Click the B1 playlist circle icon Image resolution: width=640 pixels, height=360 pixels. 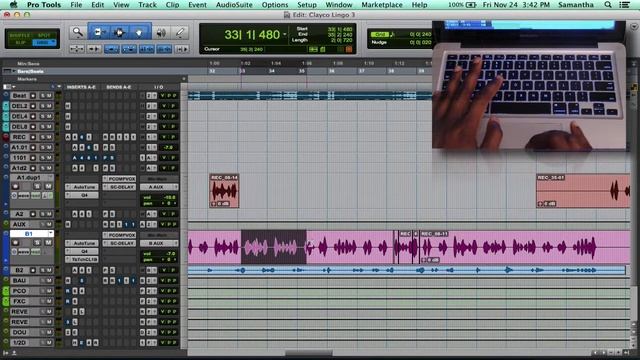point(14,252)
